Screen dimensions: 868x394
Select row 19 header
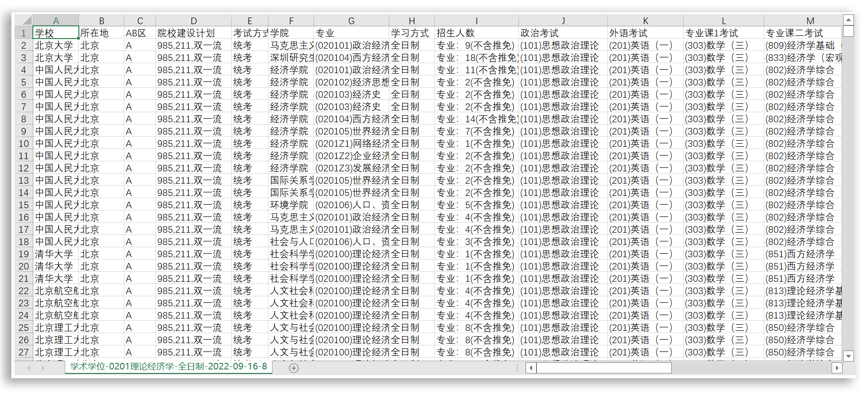(24, 254)
